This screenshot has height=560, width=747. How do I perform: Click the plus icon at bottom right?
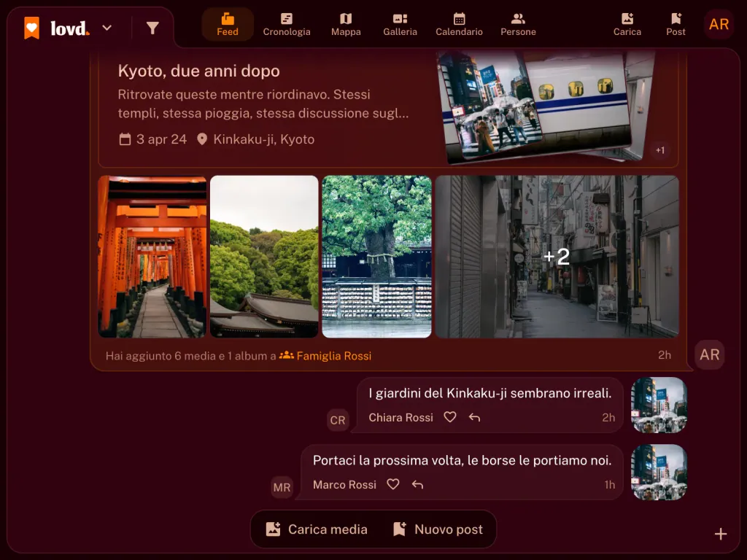tap(720, 534)
